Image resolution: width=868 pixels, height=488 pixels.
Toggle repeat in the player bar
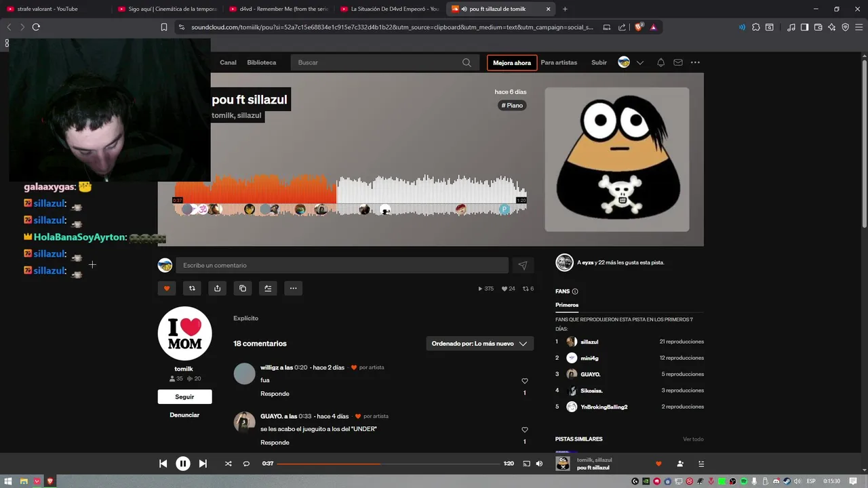(246, 464)
